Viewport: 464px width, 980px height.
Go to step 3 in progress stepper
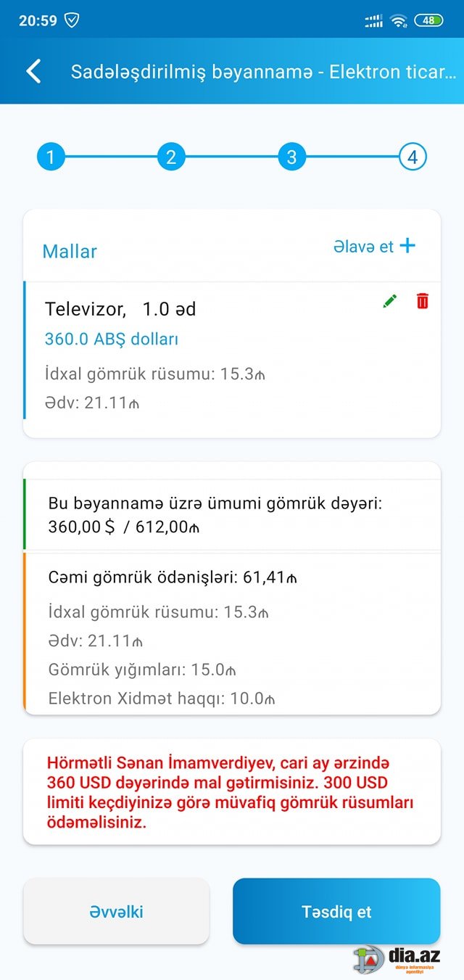291,157
